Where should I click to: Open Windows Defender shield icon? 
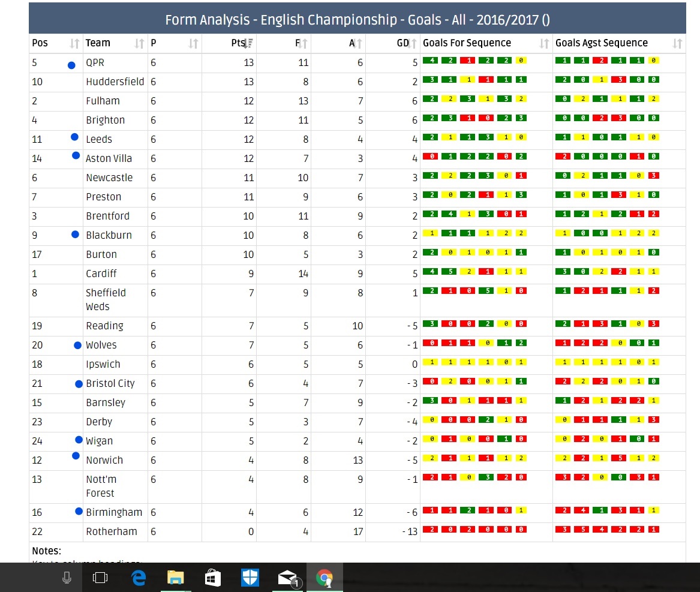[x=250, y=578]
